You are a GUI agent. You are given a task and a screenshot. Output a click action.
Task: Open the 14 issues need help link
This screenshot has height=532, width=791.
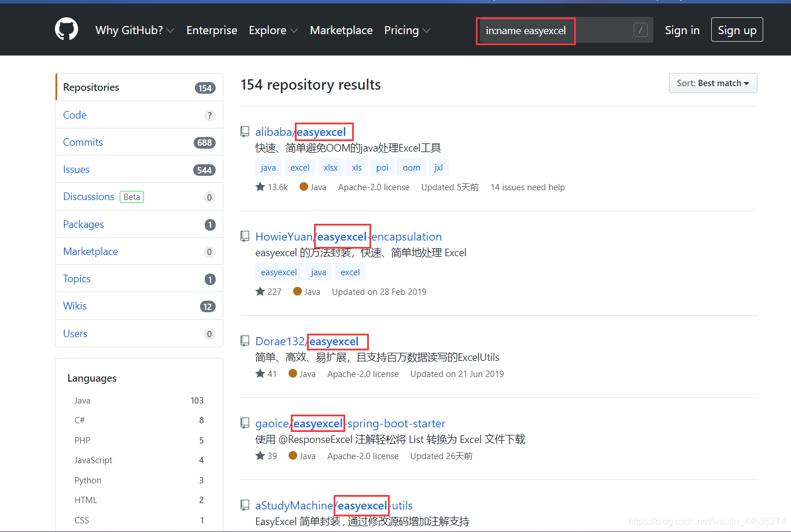pyautogui.click(x=528, y=187)
